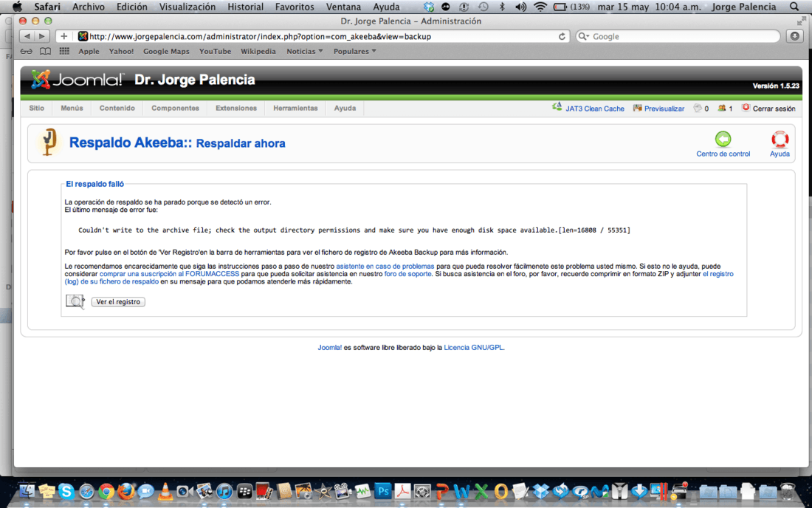812x508 pixels.
Task: Click the Google search field
Action: click(678, 36)
